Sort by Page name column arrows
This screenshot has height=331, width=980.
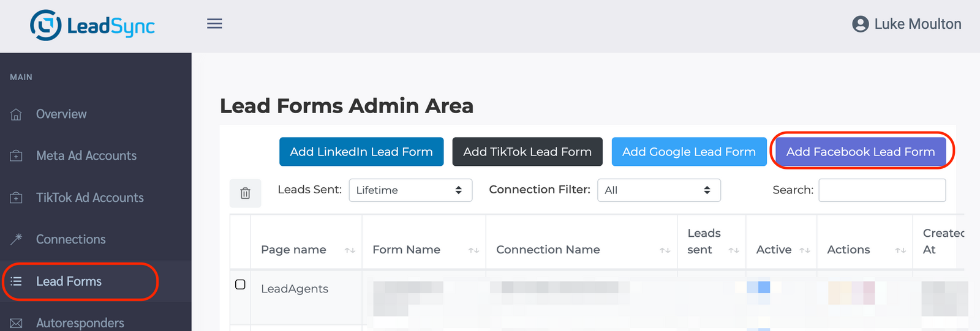[x=350, y=250]
